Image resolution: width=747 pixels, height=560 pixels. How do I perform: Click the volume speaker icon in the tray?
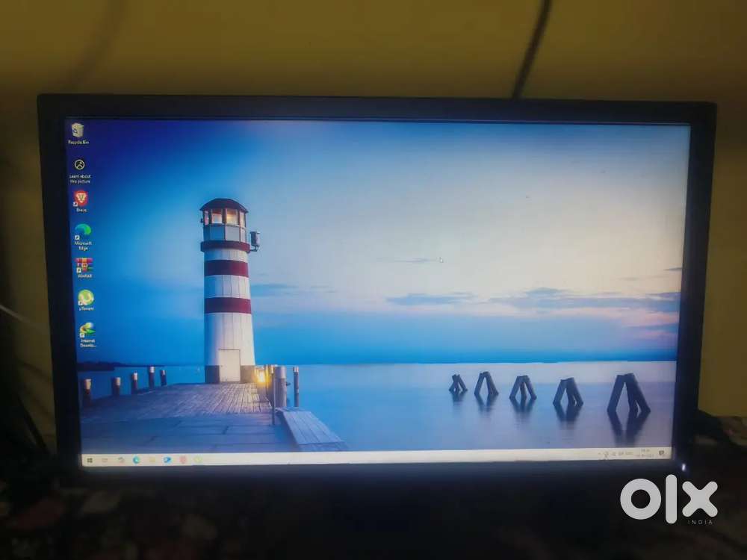point(613,454)
